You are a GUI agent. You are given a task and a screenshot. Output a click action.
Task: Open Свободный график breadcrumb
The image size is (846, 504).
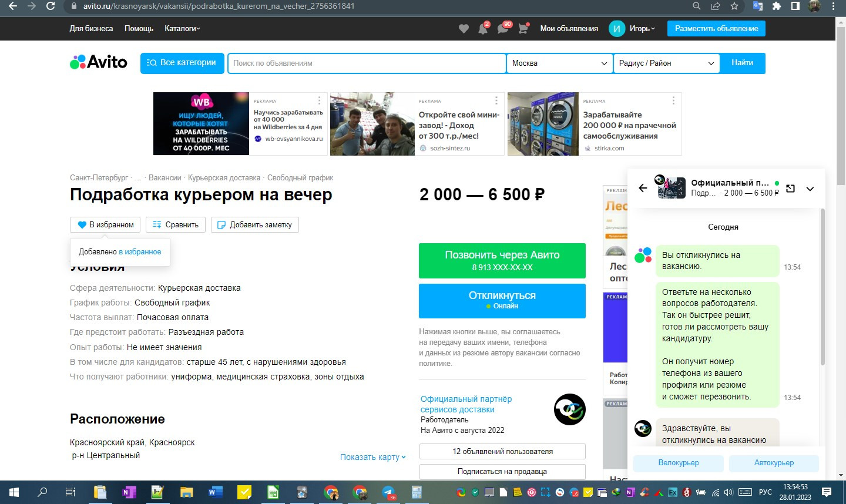click(x=300, y=177)
